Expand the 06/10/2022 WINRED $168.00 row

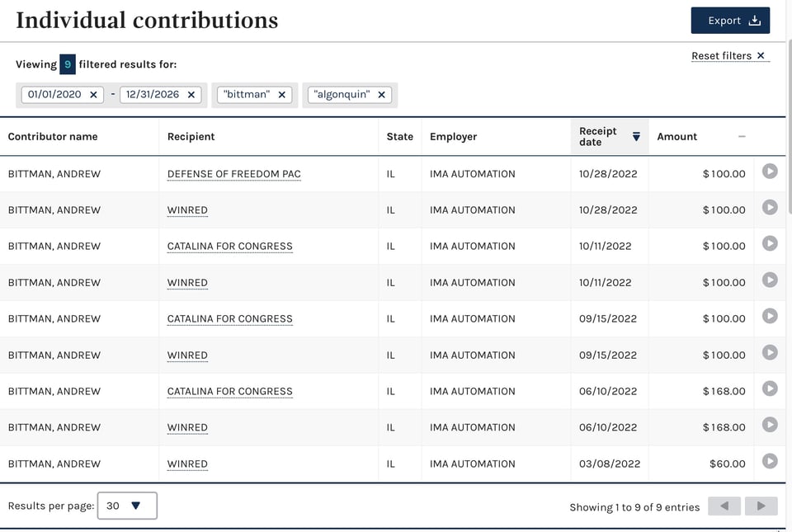coord(770,425)
